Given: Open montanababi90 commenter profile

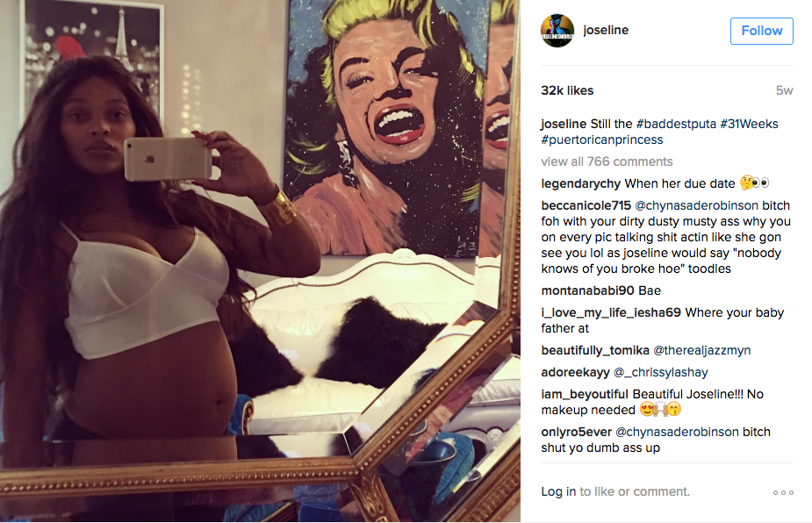Looking at the screenshot, I should point(587,290).
